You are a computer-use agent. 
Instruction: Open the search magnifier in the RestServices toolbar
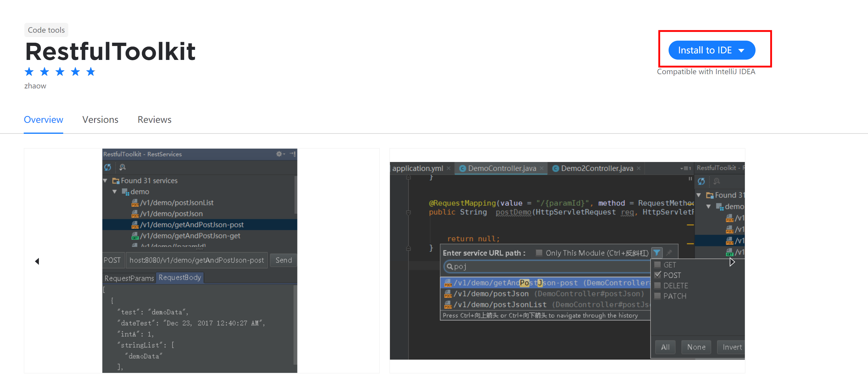[122, 167]
